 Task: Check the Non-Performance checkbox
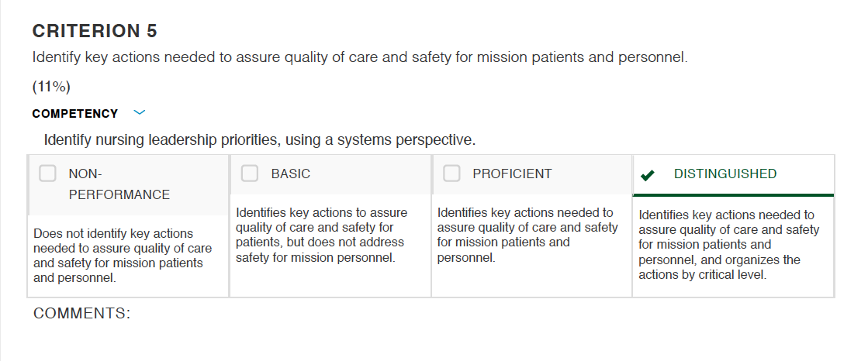coord(47,174)
